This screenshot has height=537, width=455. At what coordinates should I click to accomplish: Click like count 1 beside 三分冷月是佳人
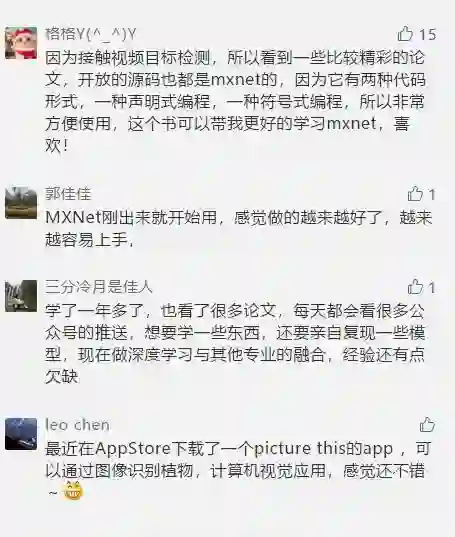[x=432, y=287]
